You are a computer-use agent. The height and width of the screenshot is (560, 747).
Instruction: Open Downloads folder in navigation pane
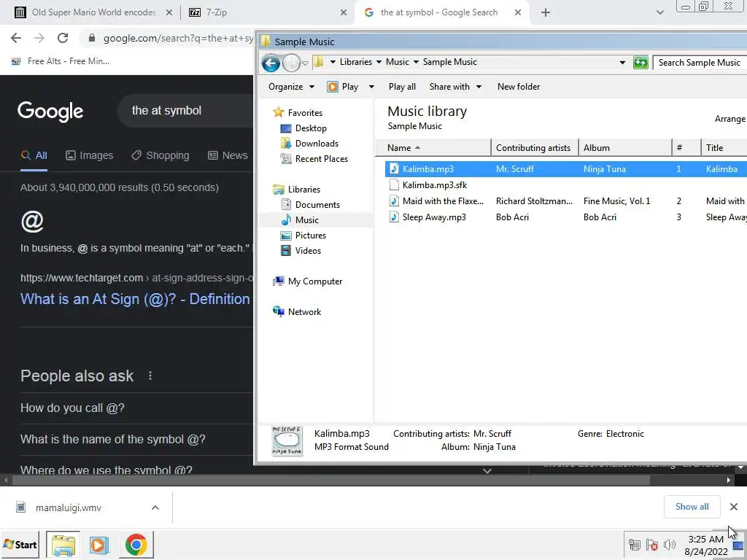tap(317, 144)
